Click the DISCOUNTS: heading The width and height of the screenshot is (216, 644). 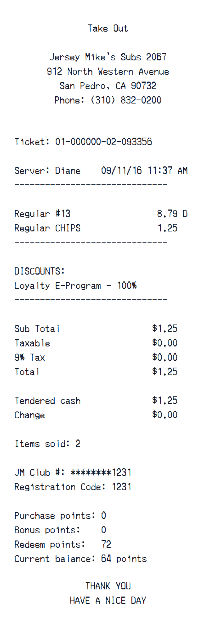click(x=40, y=271)
